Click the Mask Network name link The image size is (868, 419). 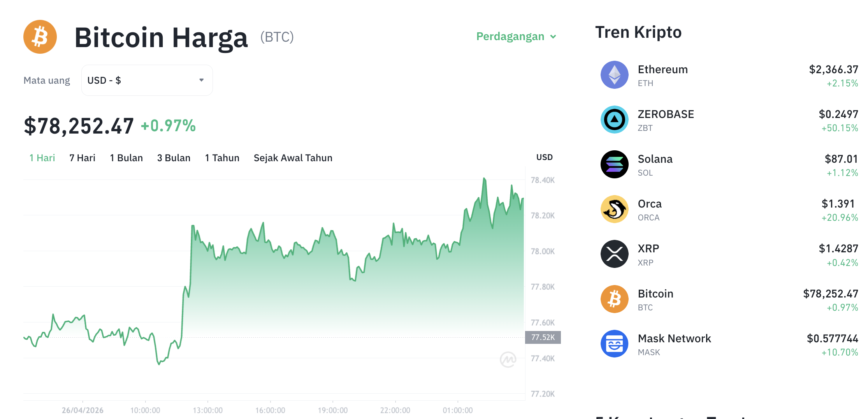[674, 338]
